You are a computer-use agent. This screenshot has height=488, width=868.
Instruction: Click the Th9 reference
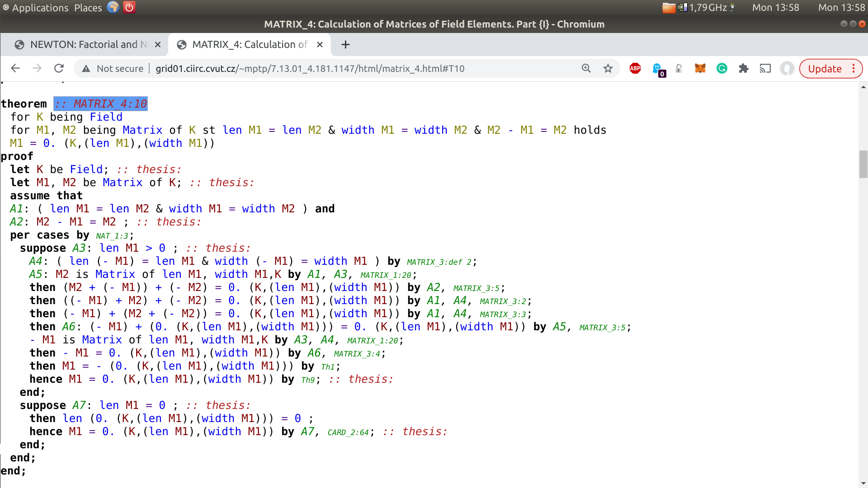308,380
